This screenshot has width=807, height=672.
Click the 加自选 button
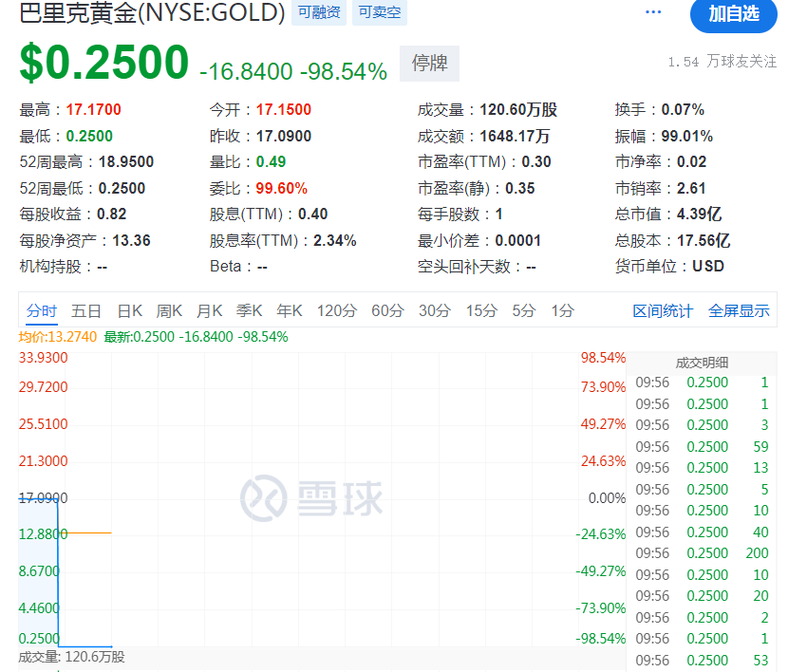pos(733,14)
